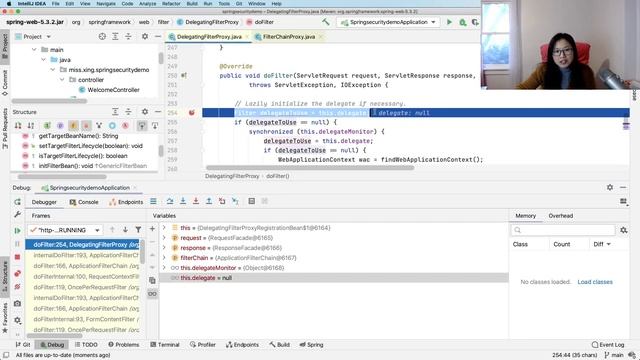Viewport: 640px width, 360px height.
Task: Stop the debug session red square
Action: (x=17, y=257)
